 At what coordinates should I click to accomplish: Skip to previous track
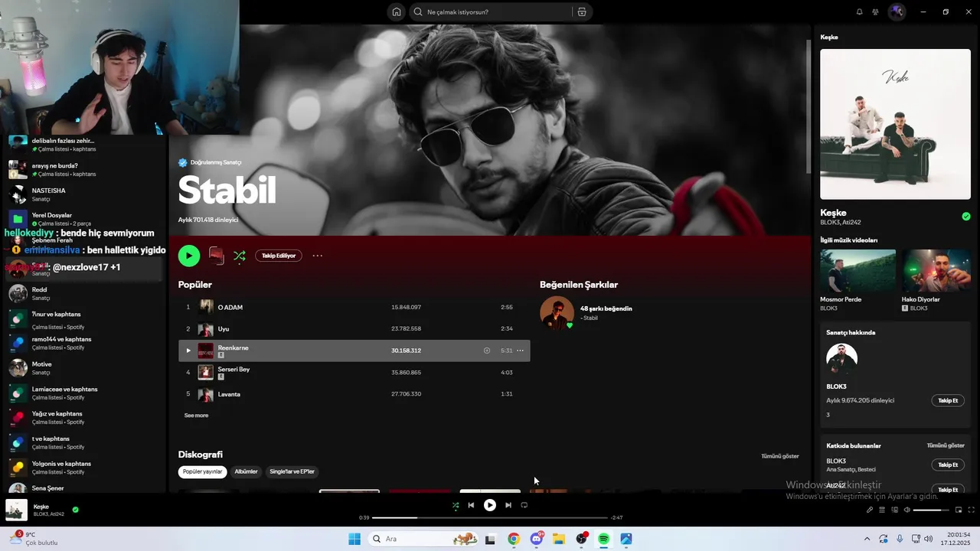click(x=471, y=505)
